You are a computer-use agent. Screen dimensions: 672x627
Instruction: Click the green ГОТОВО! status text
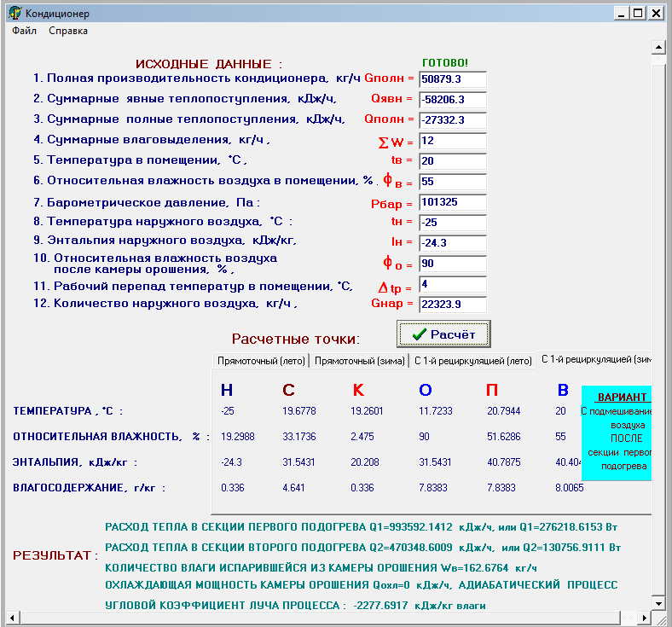click(x=445, y=63)
